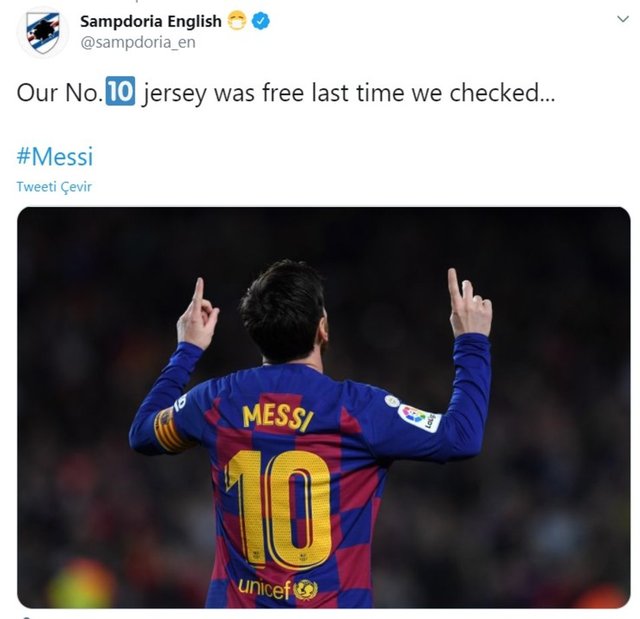
Task: Expand the tweet options chevron
Action: pyautogui.click(x=623, y=19)
